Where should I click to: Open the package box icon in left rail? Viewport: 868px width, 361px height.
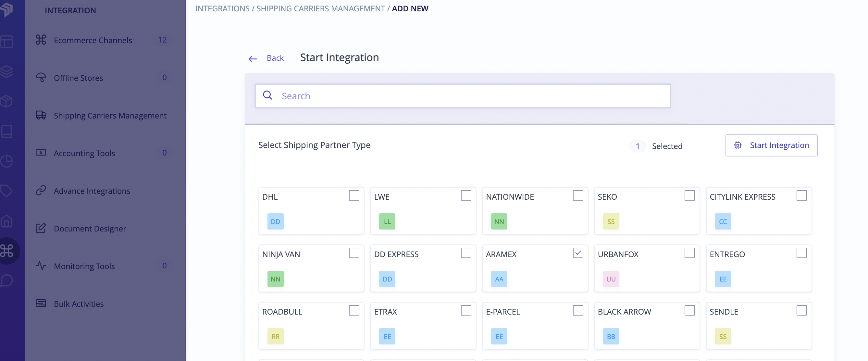coord(6,101)
